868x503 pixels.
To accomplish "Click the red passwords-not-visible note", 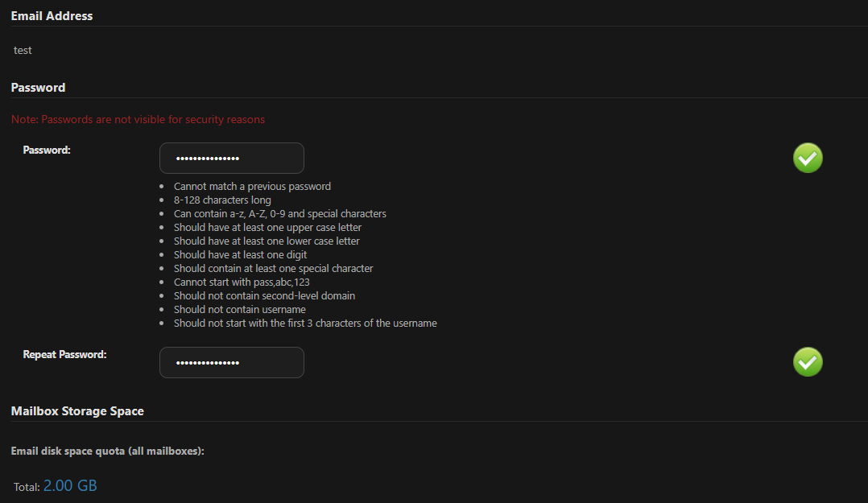I will point(138,119).
